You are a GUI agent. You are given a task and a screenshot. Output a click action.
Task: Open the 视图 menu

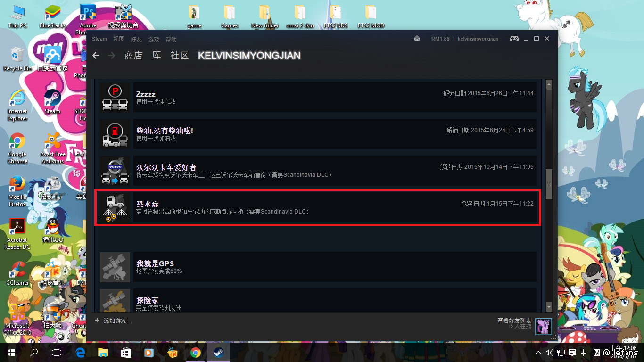(x=119, y=39)
